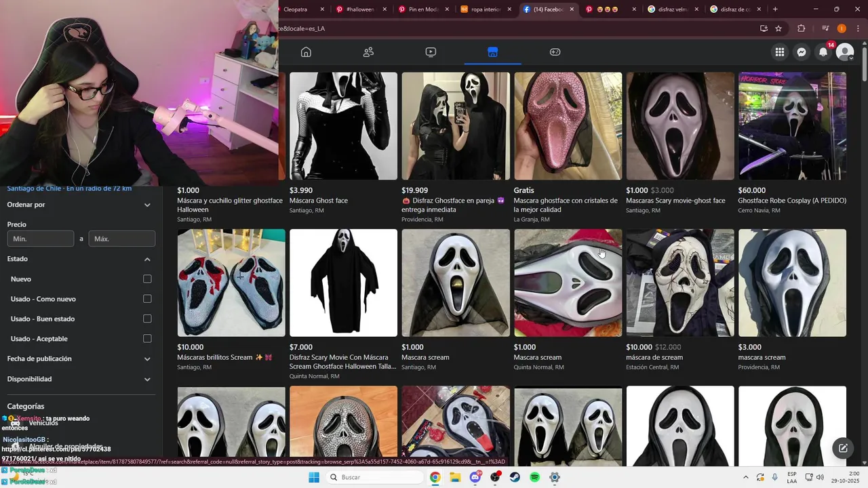Check the Usado - Como nuevo checkbox

point(147,299)
